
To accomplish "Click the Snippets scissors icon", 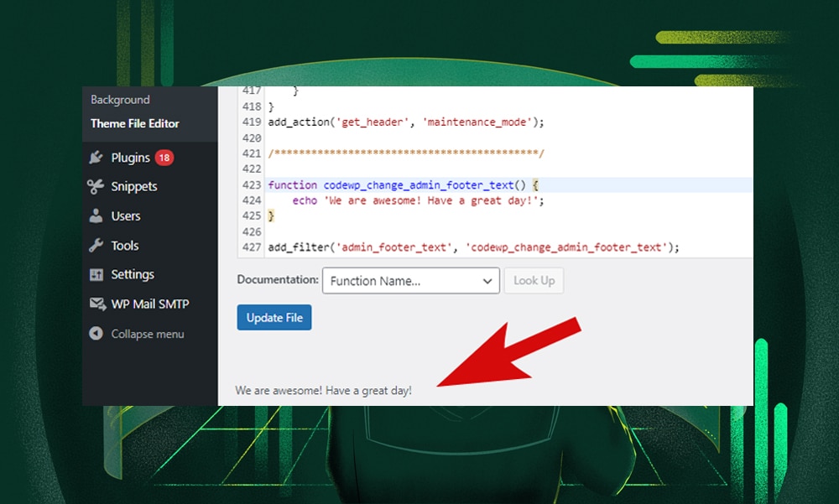I will coord(96,187).
